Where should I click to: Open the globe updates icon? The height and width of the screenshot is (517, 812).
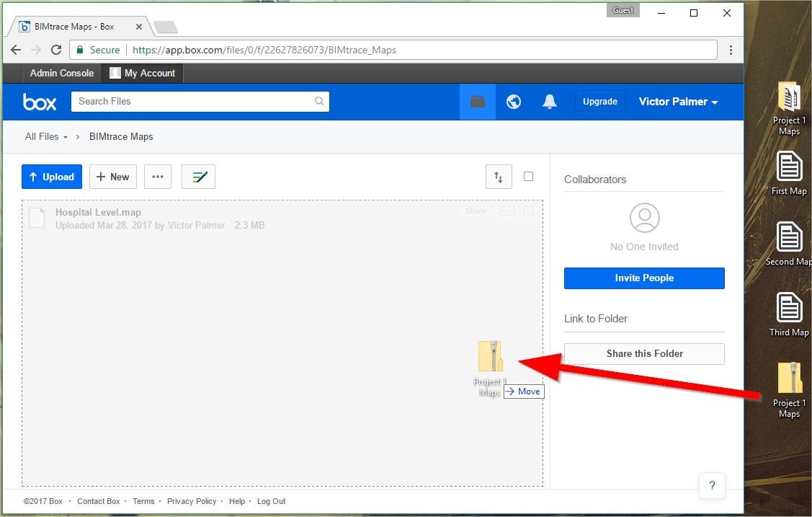513,102
